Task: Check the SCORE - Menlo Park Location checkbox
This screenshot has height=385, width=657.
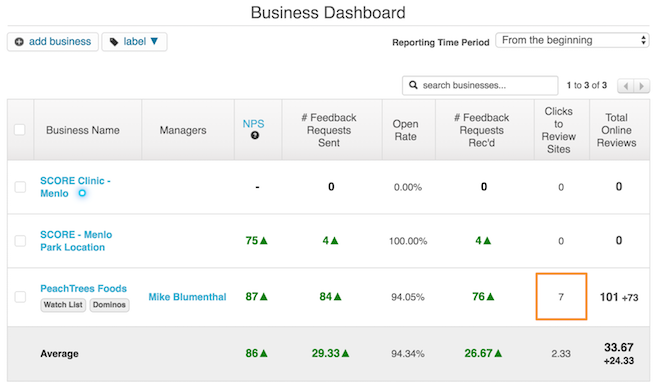Action: coord(20,241)
